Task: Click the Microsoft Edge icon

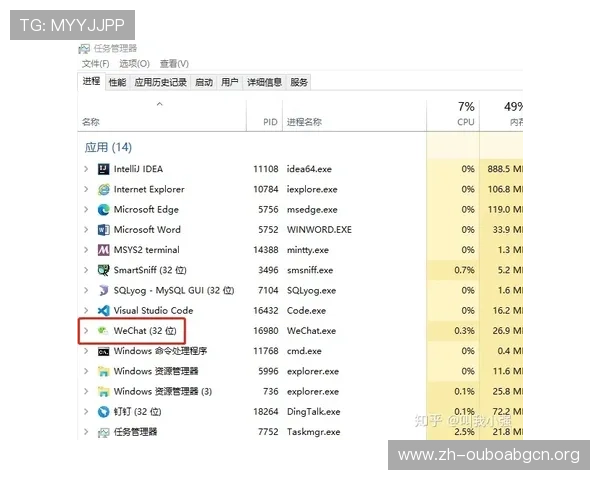Action: click(x=104, y=209)
